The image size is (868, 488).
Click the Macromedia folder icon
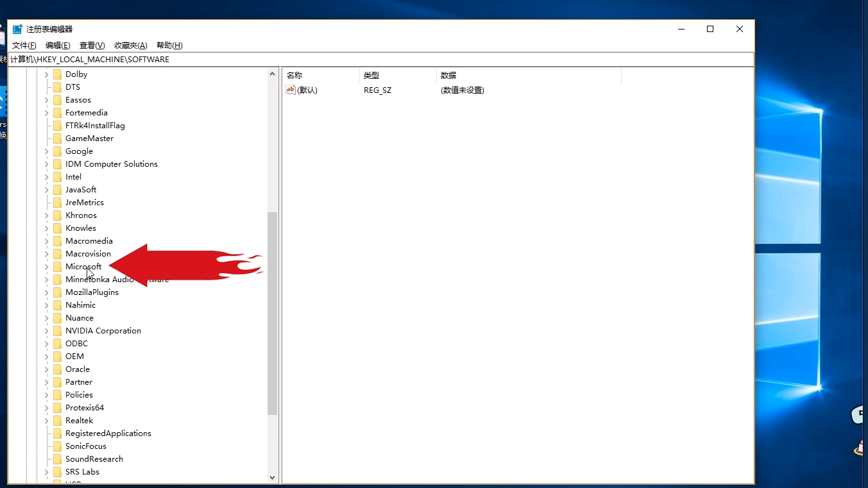point(57,241)
